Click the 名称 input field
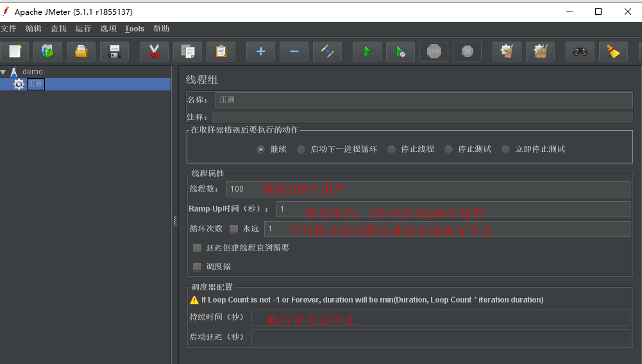Image resolution: width=642 pixels, height=364 pixels. (x=424, y=100)
